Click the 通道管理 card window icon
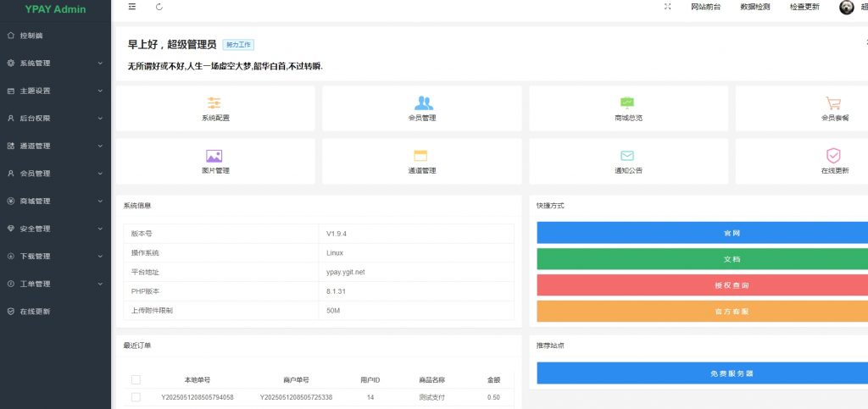 coord(420,156)
